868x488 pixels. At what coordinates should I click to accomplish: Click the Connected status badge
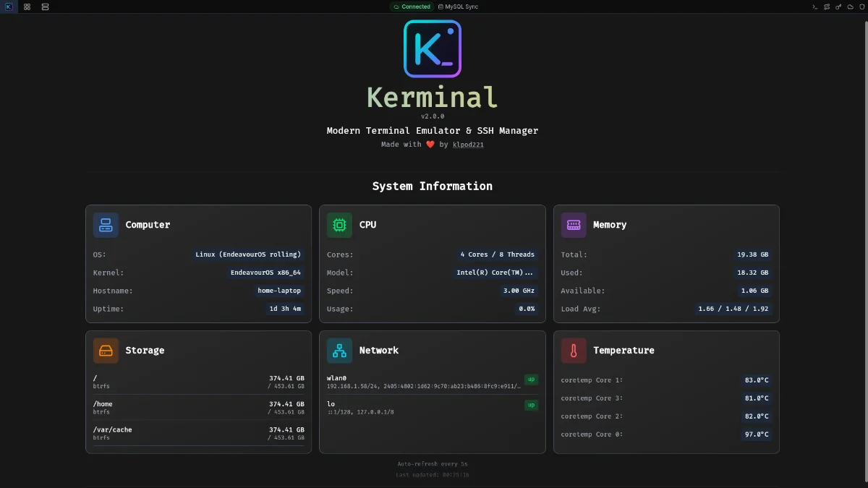point(412,7)
